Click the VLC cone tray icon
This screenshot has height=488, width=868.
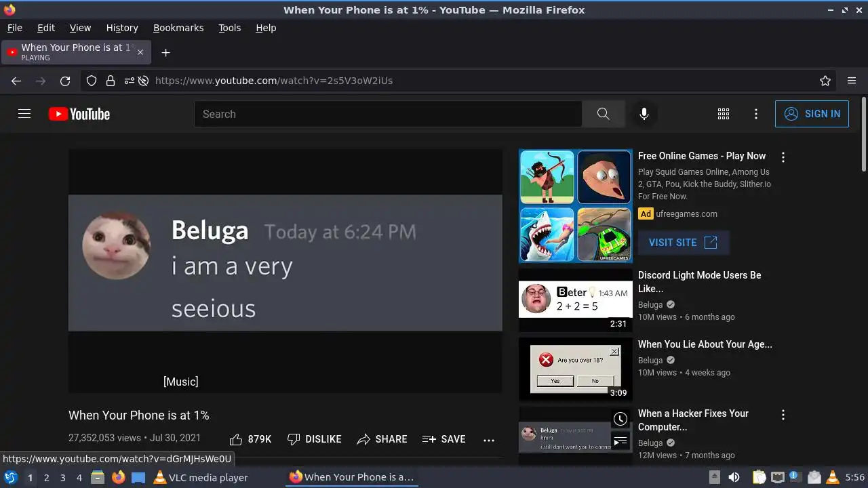pos(833,477)
